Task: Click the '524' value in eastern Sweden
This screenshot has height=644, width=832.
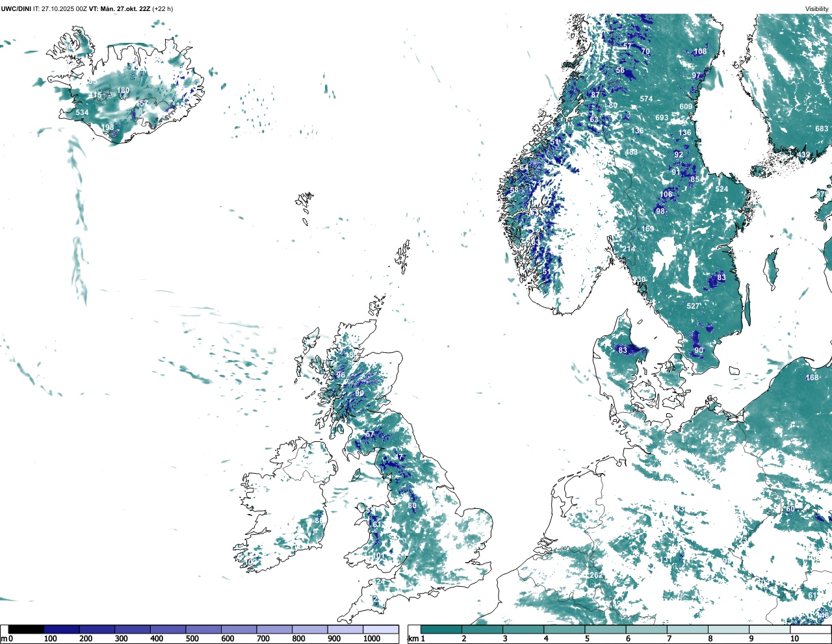Action: click(x=721, y=189)
